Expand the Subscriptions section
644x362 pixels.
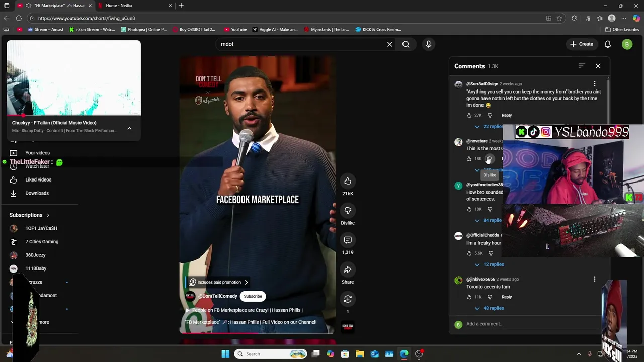[x=29, y=215]
